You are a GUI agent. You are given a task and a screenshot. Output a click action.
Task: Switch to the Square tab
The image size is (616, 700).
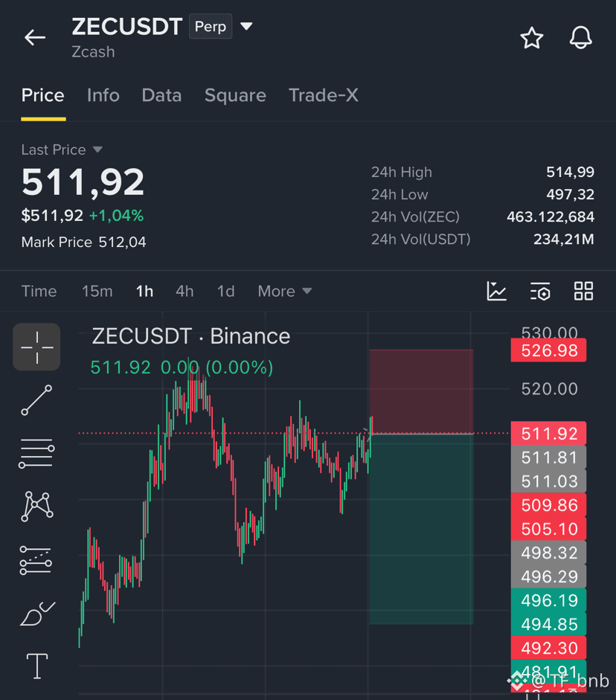[x=235, y=95]
